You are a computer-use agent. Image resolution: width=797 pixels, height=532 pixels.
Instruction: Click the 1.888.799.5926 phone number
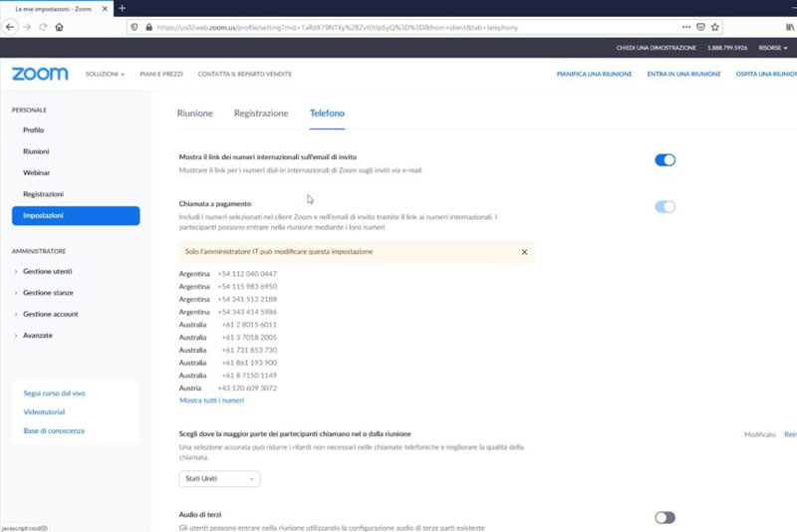point(727,48)
